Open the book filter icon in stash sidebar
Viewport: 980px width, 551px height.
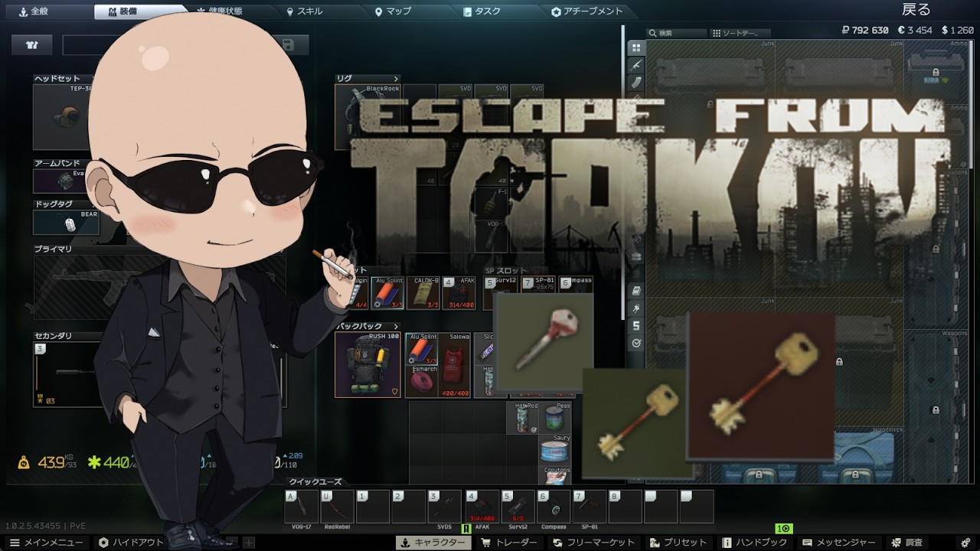(x=636, y=291)
